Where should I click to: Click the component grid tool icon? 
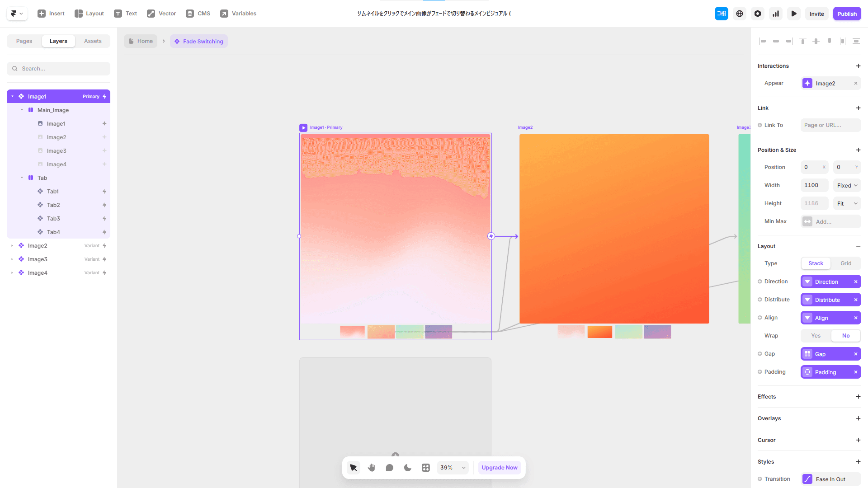425,468
